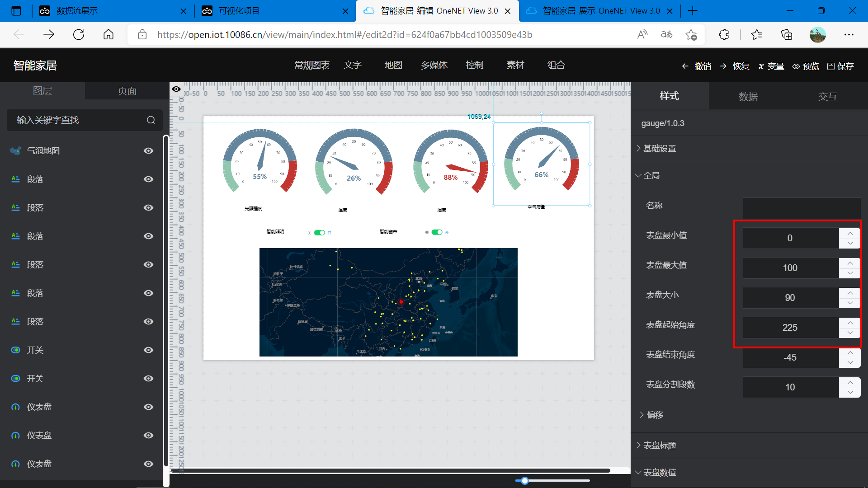Click the canvas horizontal scrollbar
This screenshot has width=868, height=488.
click(x=391, y=471)
